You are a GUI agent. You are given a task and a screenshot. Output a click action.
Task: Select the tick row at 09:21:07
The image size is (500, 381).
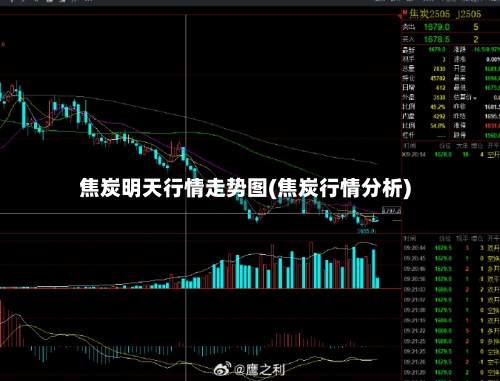(x=451, y=300)
